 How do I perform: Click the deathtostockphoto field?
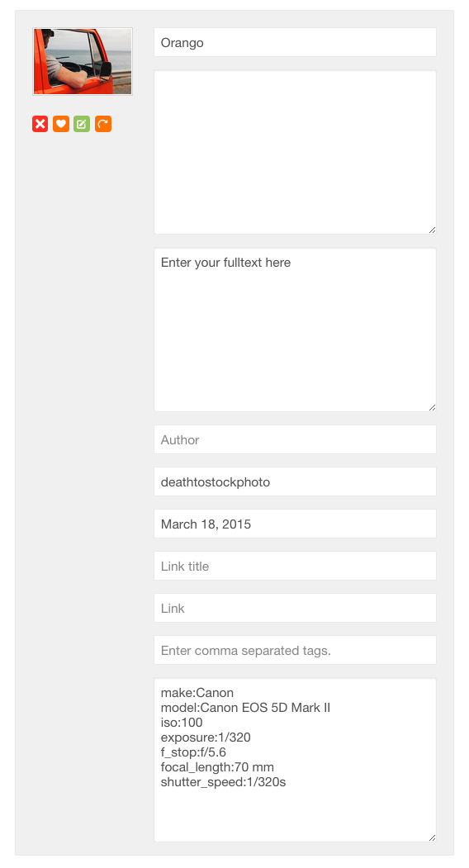pos(295,482)
